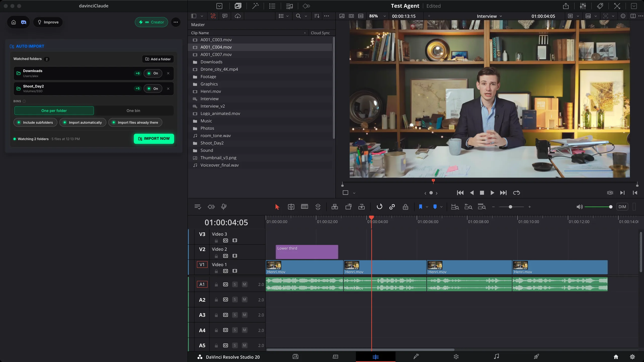
Task: Open project settings gear icon
Action: [632, 357]
